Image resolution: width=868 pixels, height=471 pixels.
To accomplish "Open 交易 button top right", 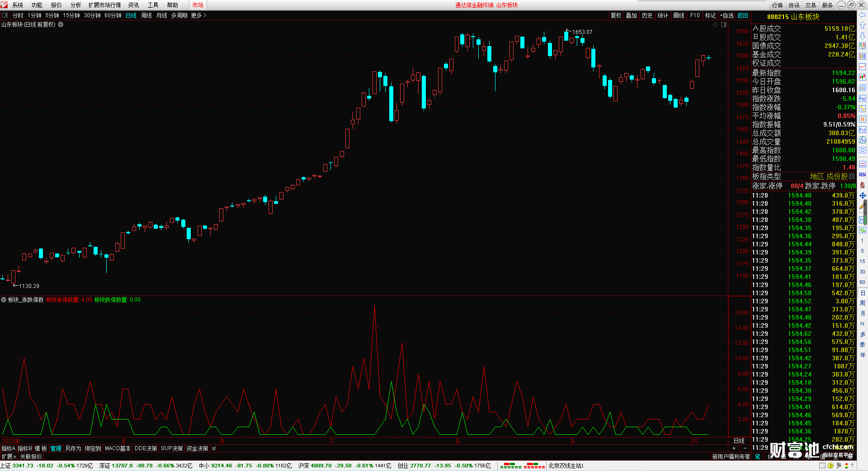I will tap(811, 5).
